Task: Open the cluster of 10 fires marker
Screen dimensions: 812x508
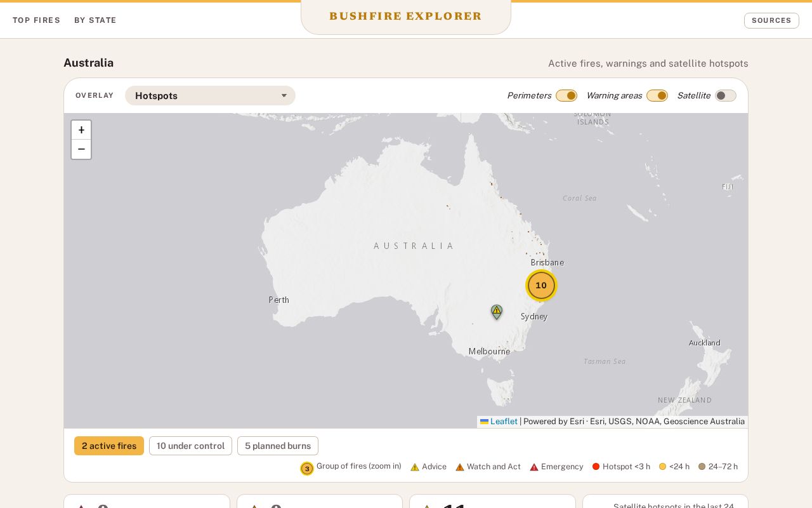Action: pyautogui.click(x=541, y=285)
